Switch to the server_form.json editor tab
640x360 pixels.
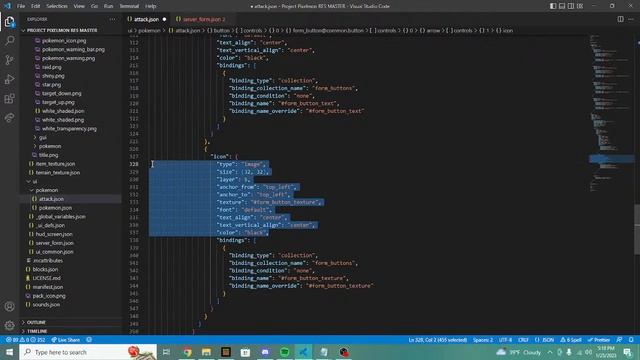coord(203,19)
